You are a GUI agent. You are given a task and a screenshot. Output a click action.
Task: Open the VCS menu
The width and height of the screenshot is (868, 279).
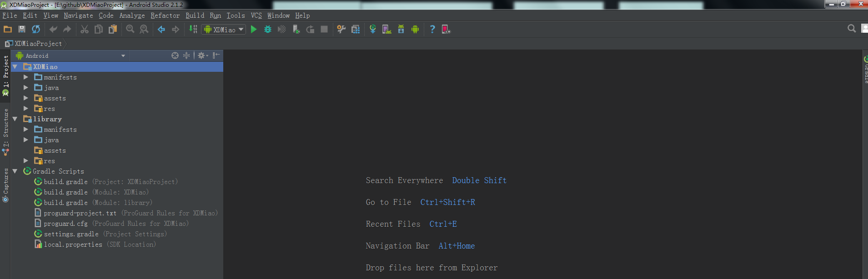coord(256,15)
